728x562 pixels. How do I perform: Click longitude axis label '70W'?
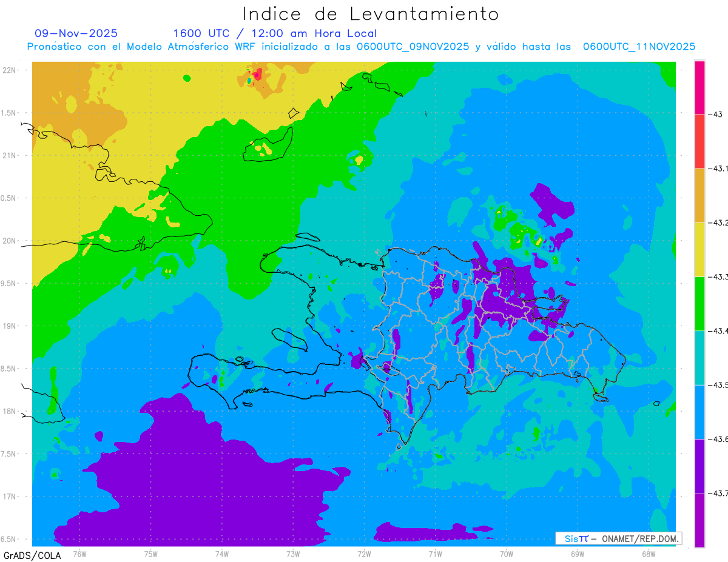pyautogui.click(x=507, y=554)
